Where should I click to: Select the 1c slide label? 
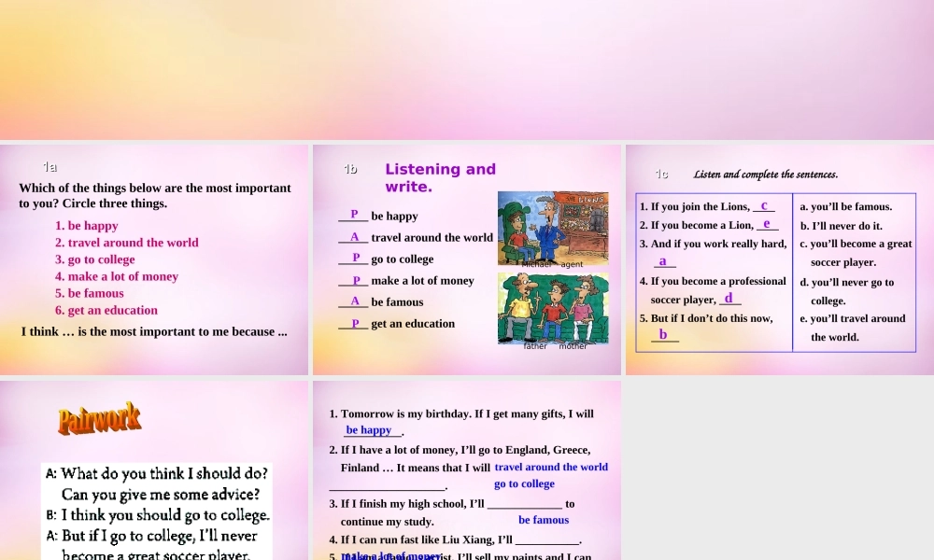(x=660, y=174)
